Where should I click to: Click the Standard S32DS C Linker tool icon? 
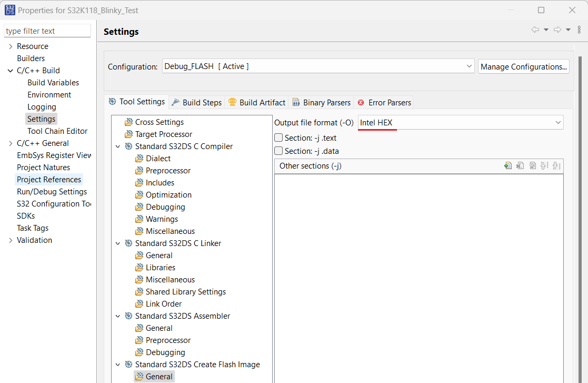click(128, 243)
